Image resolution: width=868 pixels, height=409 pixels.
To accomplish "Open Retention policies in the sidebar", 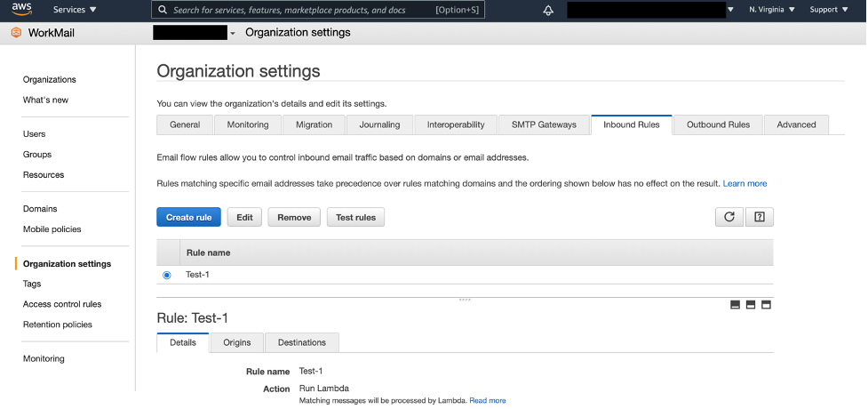I will [58, 325].
